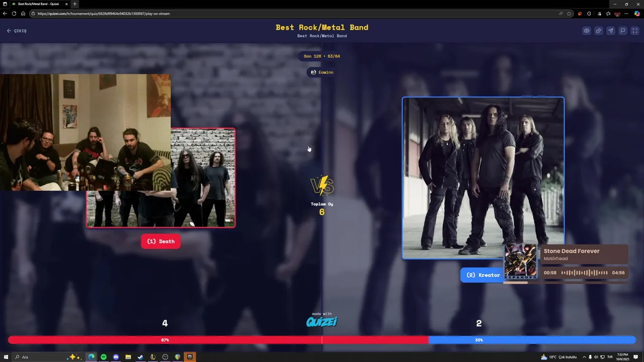Open Epic Games Launcher from taskbar
Viewport: 644px width, 362px height.
[190, 357]
